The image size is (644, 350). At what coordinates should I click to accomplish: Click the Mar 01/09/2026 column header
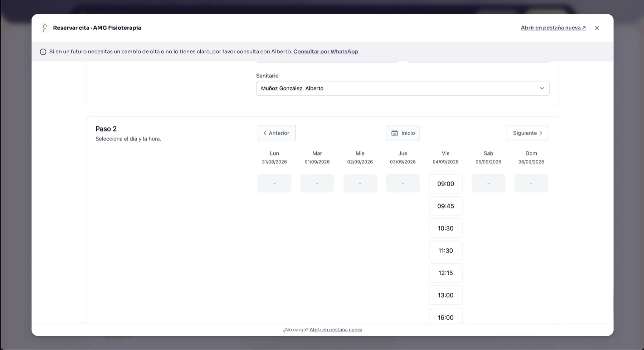pos(317,157)
